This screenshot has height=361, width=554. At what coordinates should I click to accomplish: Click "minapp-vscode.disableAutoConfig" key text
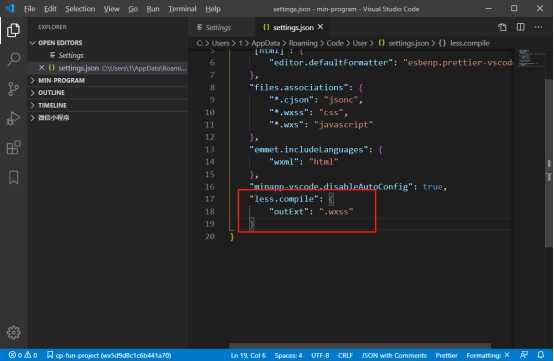(331, 187)
